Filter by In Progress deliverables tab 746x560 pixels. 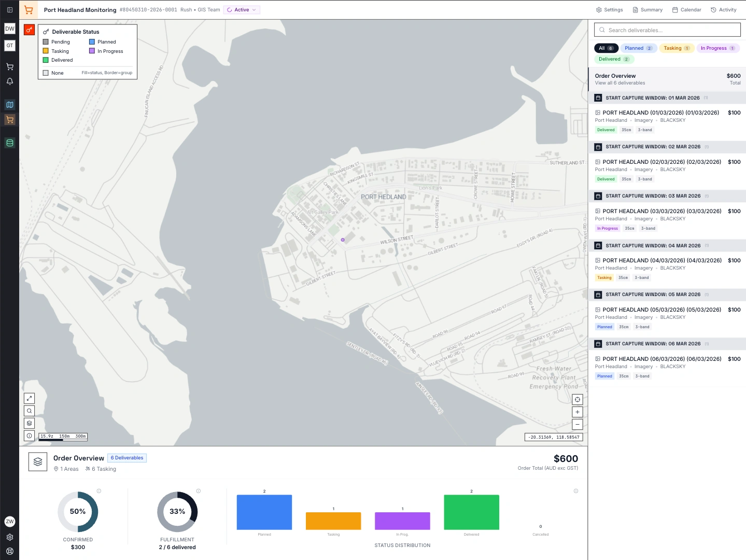click(717, 48)
